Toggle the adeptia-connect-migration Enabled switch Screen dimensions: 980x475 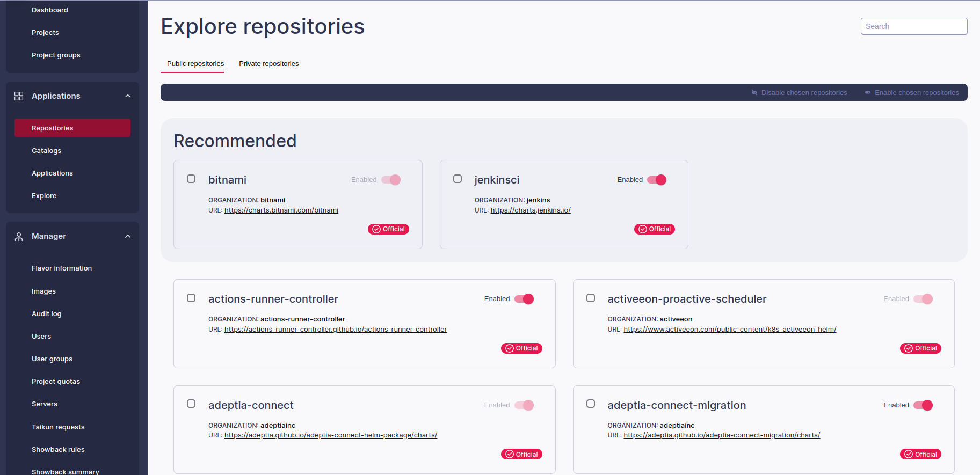pyautogui.click(x=923, y=405)
